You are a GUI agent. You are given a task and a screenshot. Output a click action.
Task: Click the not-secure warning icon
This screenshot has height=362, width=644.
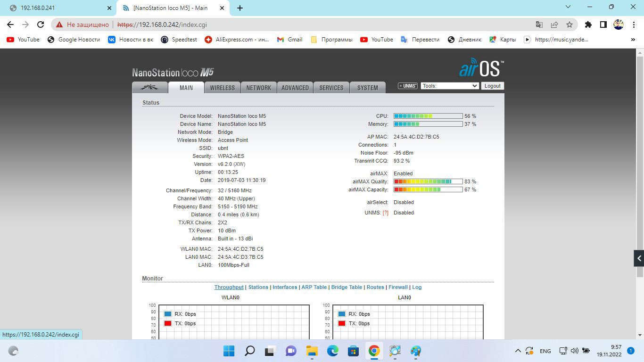59,25
